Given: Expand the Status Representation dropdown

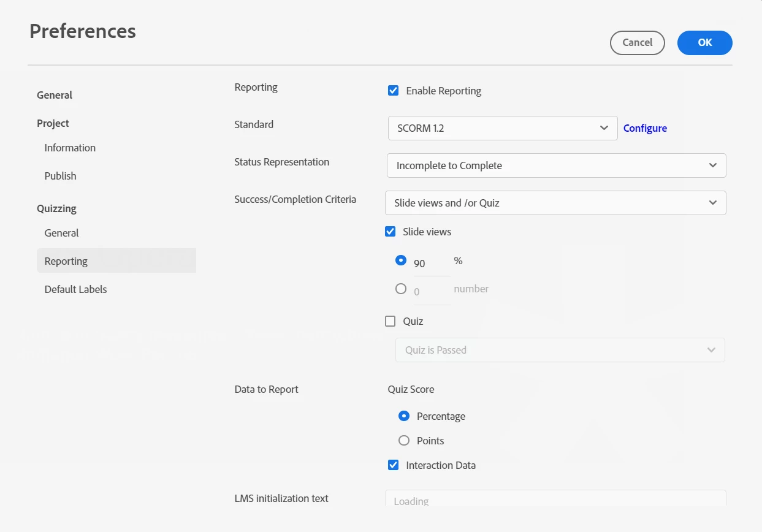Looking at the screenshot, I should (556, 165).
